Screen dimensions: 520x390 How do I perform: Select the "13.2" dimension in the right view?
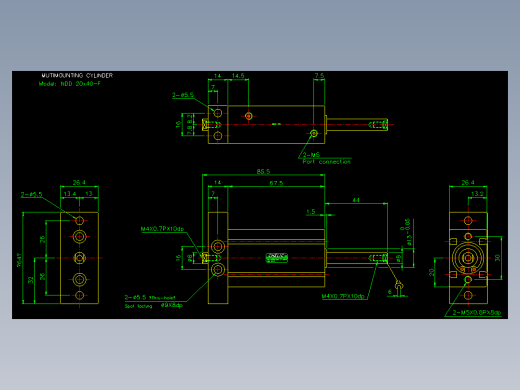click(x=477, y=194)
